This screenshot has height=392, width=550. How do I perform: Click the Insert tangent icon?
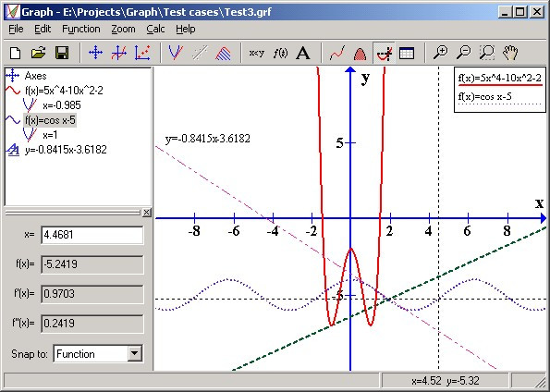click(176, 54)
